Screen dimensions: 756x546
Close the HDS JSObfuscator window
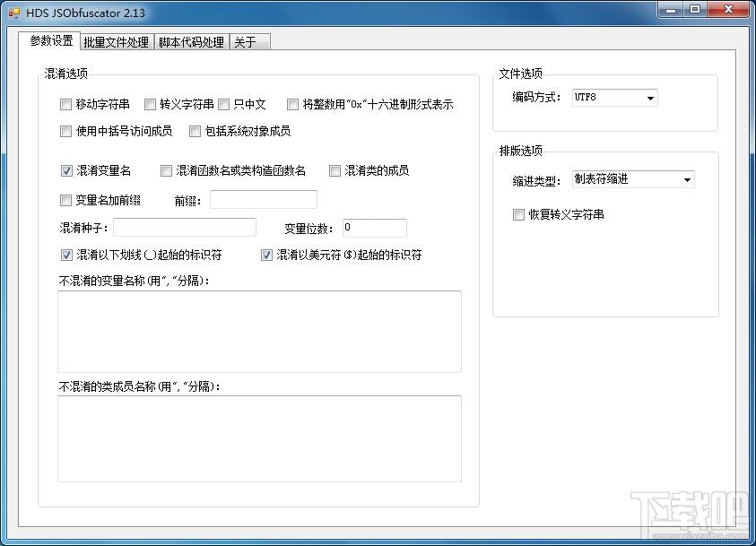(x=728, y=10)
